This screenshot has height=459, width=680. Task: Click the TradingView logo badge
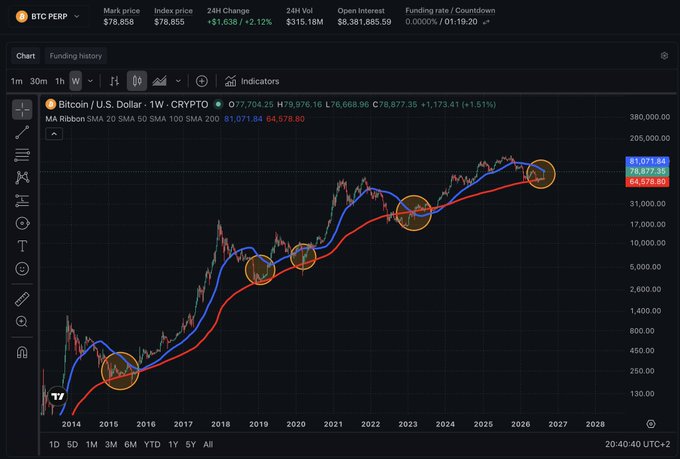[x=57, y=396]
